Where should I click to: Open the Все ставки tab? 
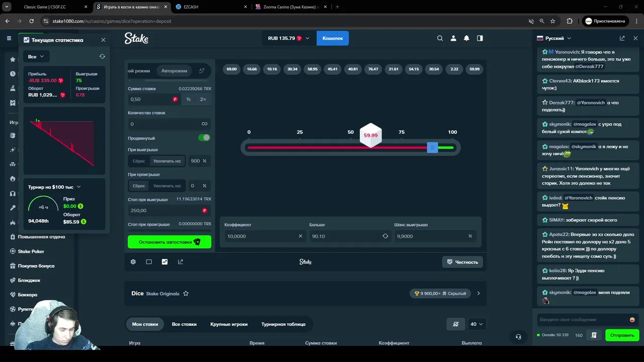coord(184,324)
